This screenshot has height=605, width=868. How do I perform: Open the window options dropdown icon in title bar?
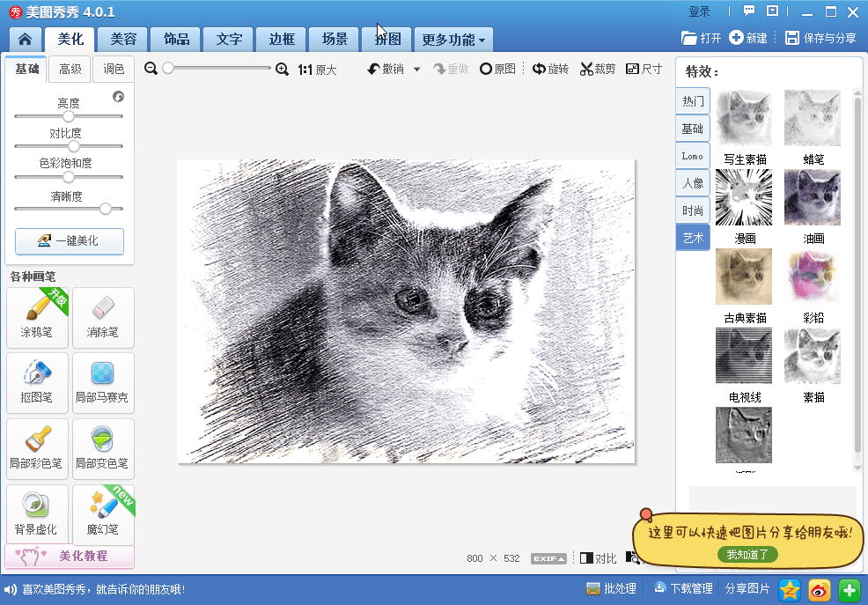click(x=772, y=11)
